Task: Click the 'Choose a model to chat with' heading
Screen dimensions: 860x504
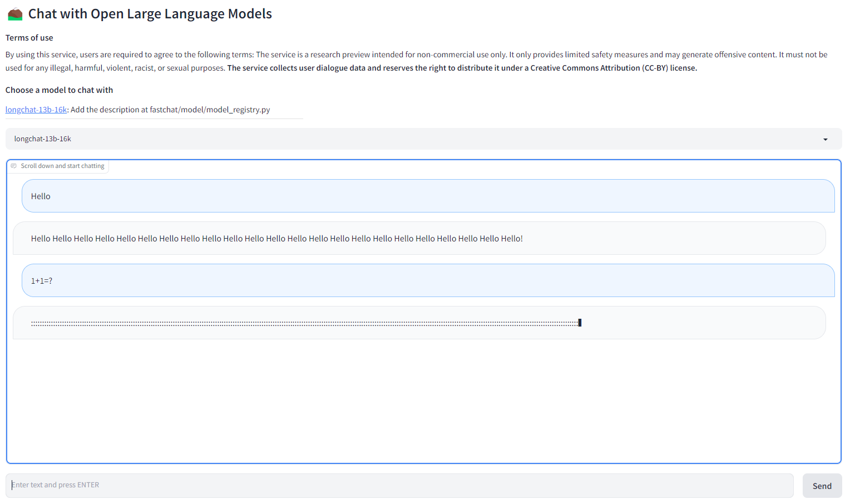Action: click(x=59, y=90)
